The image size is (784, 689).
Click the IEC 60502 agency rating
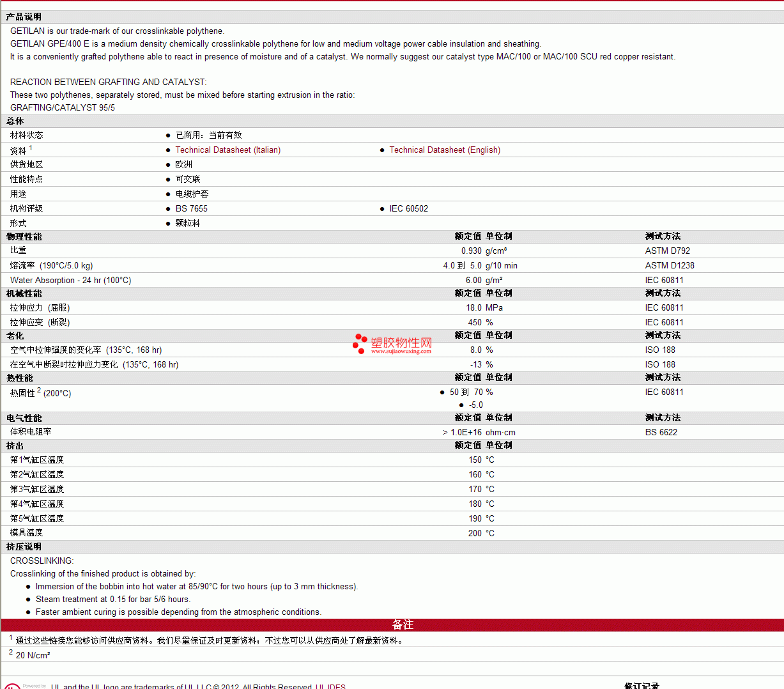click(409, 209)
